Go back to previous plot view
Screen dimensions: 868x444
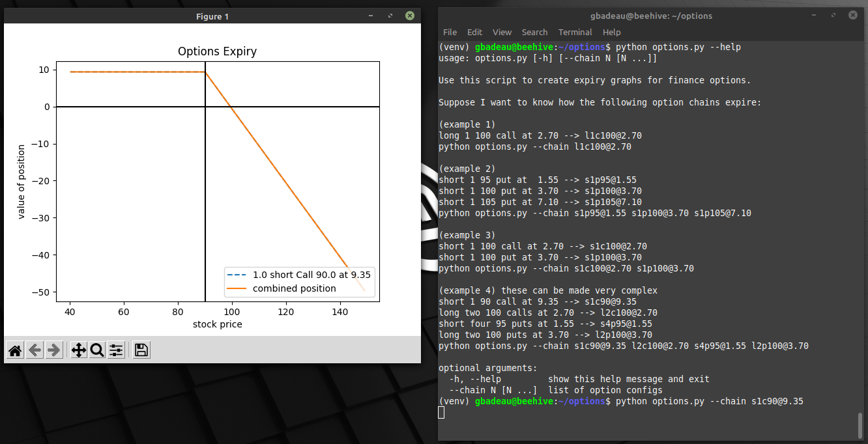(35, 350)
